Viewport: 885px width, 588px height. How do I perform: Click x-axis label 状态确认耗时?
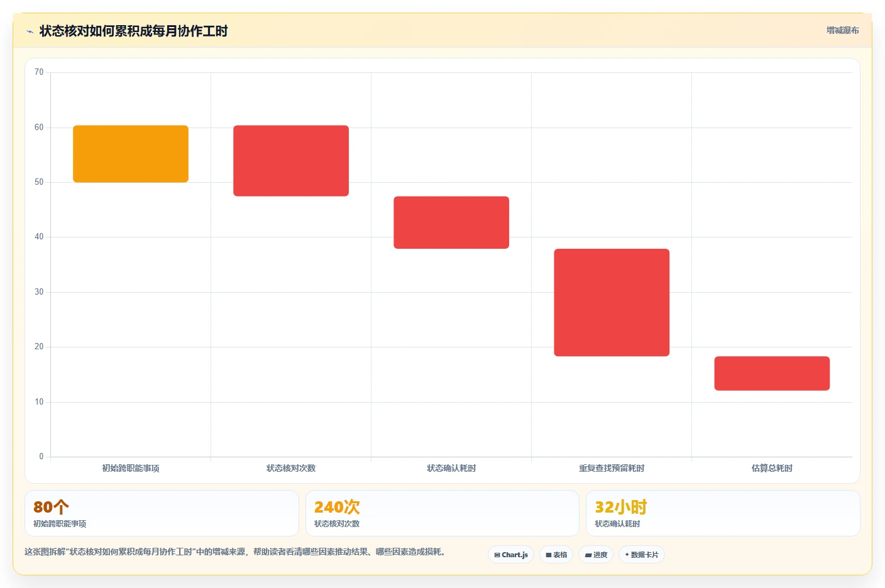point(451,468)
